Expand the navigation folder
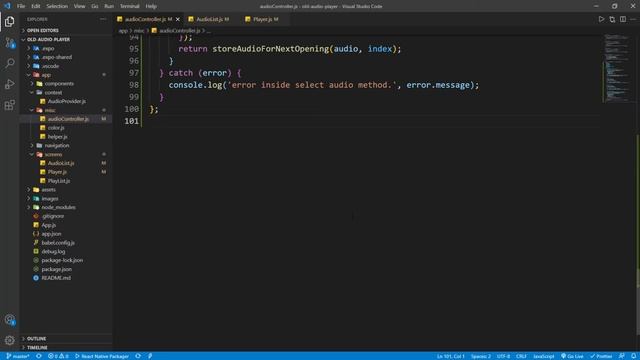This screenshot has width=640, height=360. (66, 145)
